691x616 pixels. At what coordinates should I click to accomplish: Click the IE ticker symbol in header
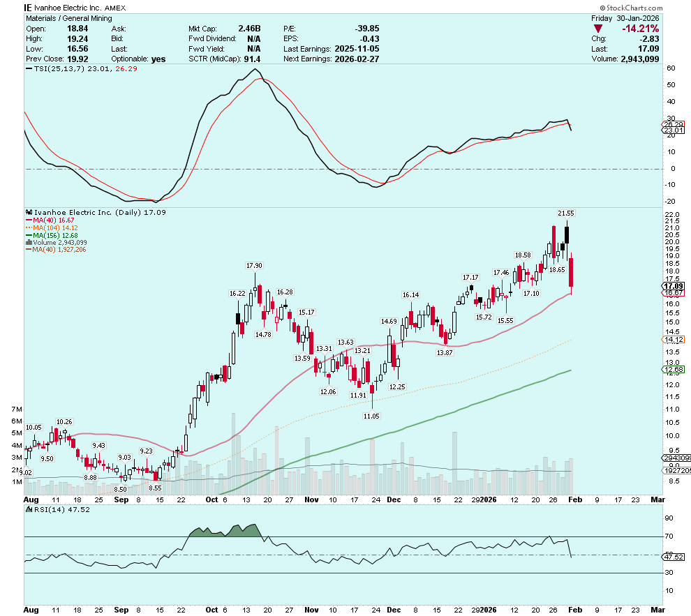(x=28, y=6)
